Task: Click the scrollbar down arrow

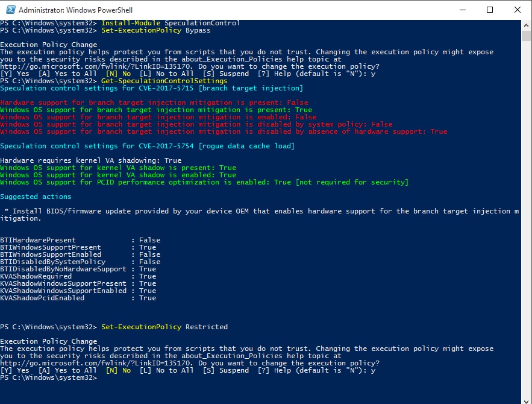Action: (x=526, y=400)
